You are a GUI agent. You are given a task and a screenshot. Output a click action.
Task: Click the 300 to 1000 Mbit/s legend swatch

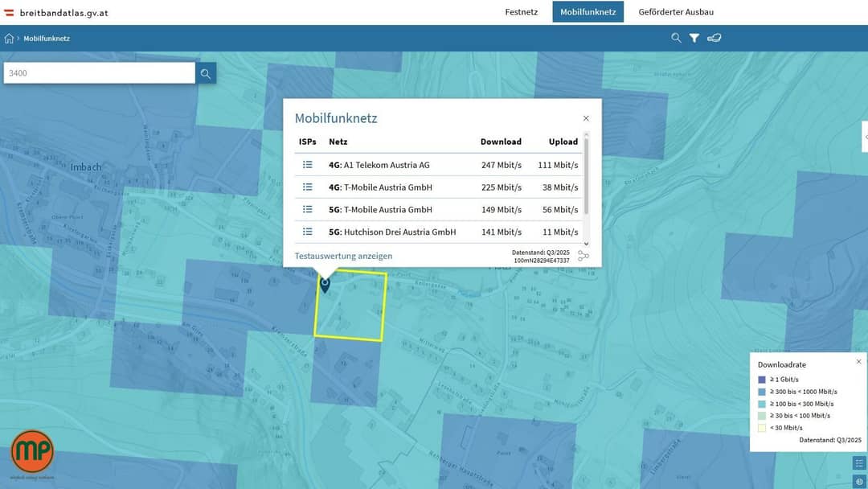pyautogui.click(x=762, y=392)
